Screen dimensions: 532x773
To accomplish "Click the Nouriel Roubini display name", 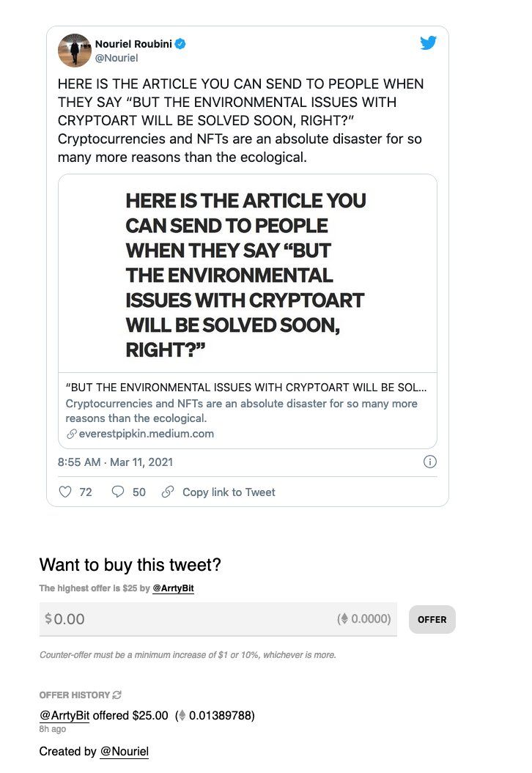I will 133,44.
